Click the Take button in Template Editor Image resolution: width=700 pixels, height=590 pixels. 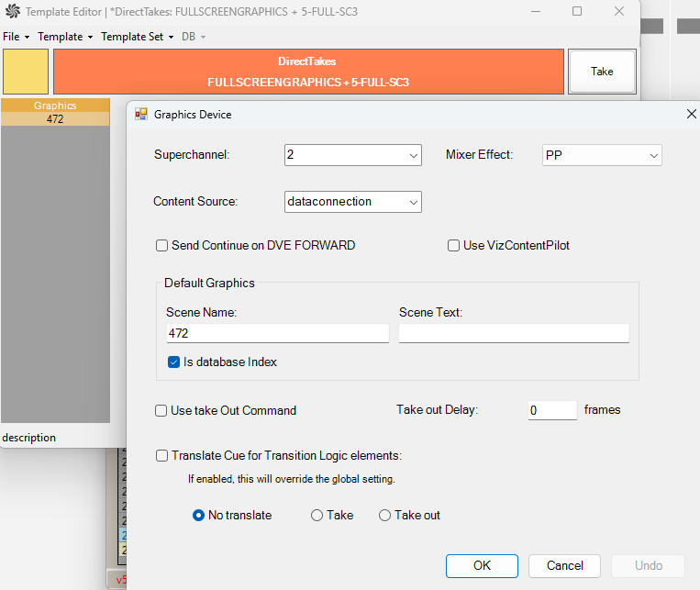pos(602,72)
